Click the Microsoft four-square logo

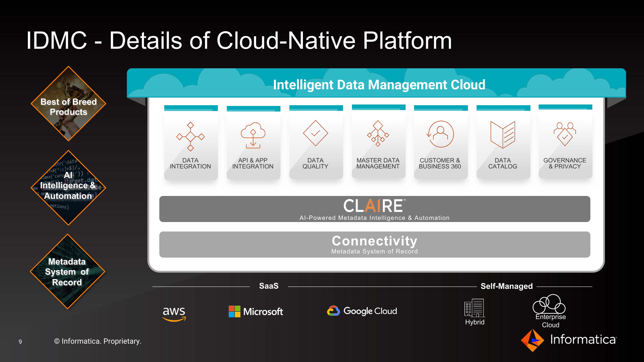pyautogui.click(x=235, y=312)
